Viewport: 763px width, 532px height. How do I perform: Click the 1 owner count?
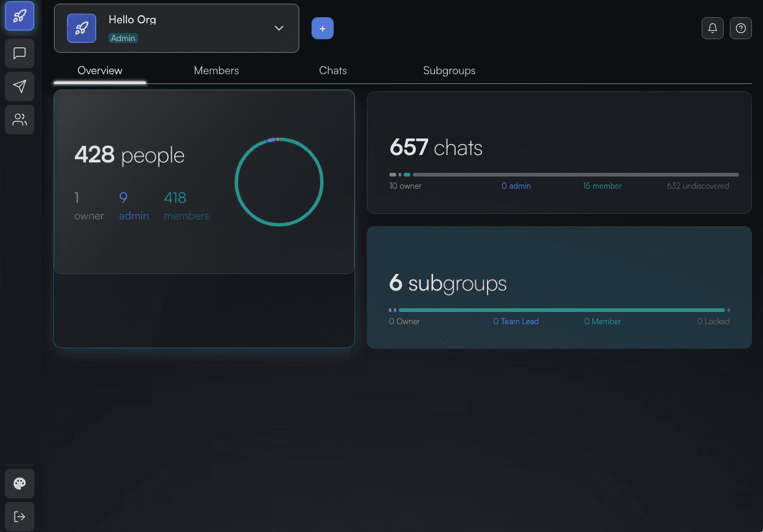tap(89, 206)
